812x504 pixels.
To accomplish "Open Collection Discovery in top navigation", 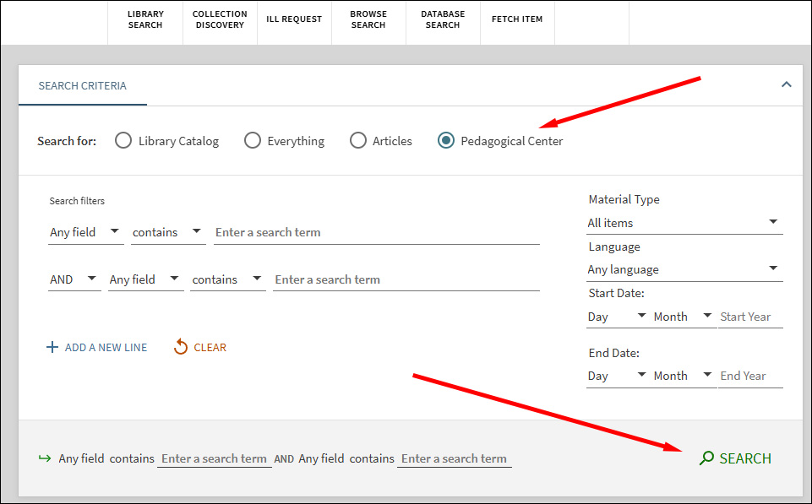I will click(220, 19).
